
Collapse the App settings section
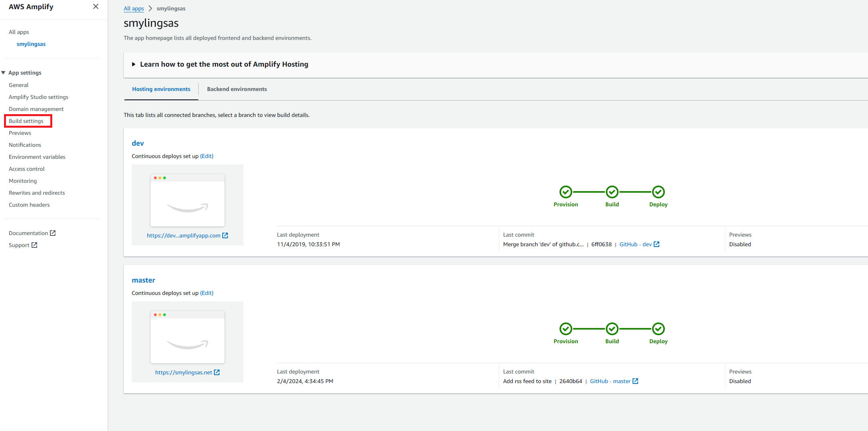[x=3, y=73]
